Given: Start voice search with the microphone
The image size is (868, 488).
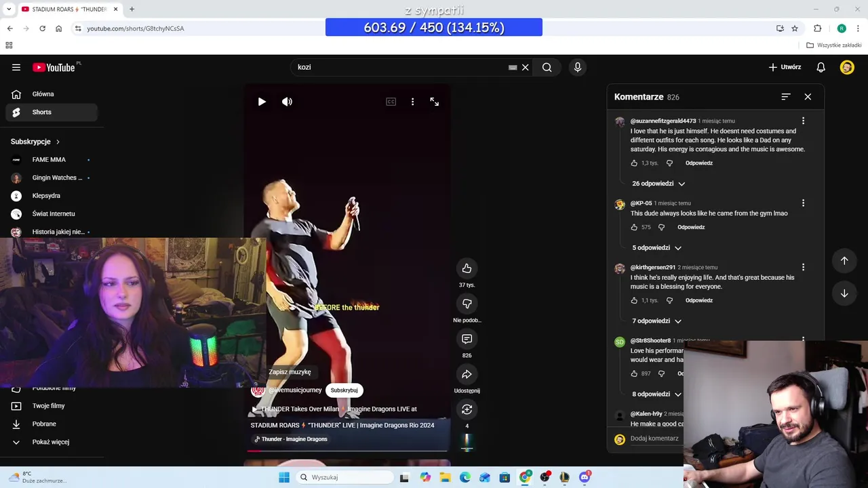Looking at the screenshot, I should point(578,67).
